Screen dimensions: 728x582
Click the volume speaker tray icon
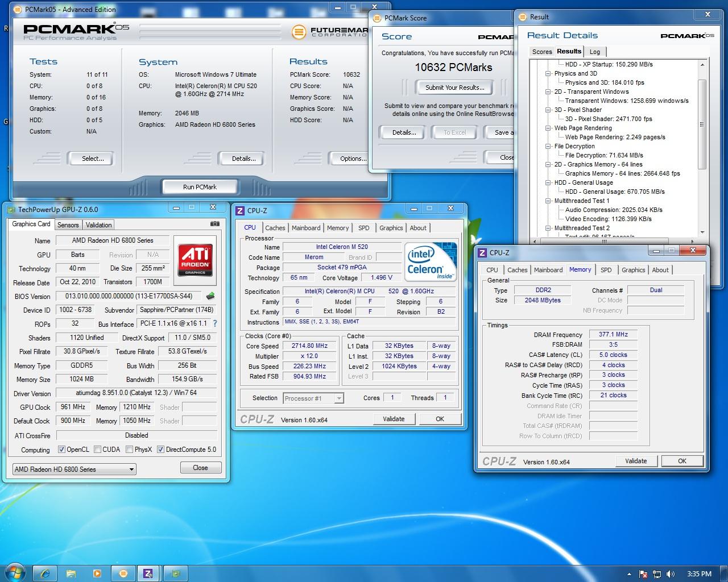[671, 574]
